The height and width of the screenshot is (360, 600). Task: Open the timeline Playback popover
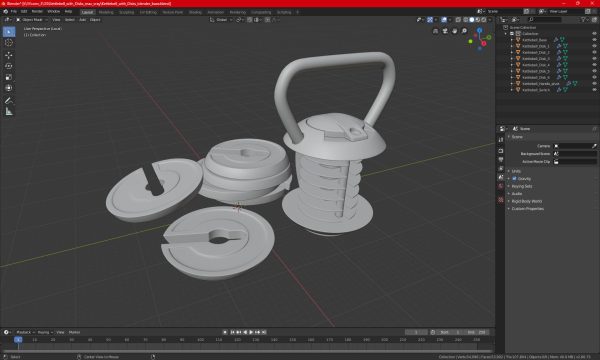(25, 332)
